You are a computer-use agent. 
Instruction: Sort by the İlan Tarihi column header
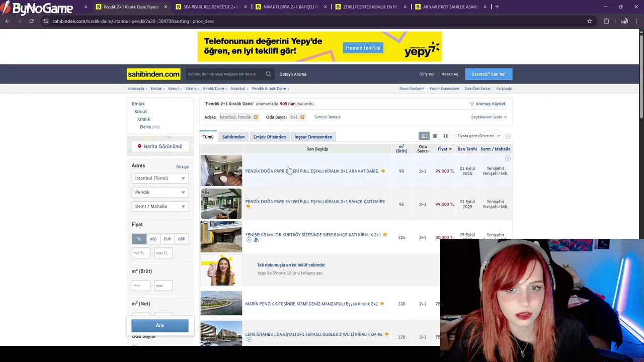467,149
